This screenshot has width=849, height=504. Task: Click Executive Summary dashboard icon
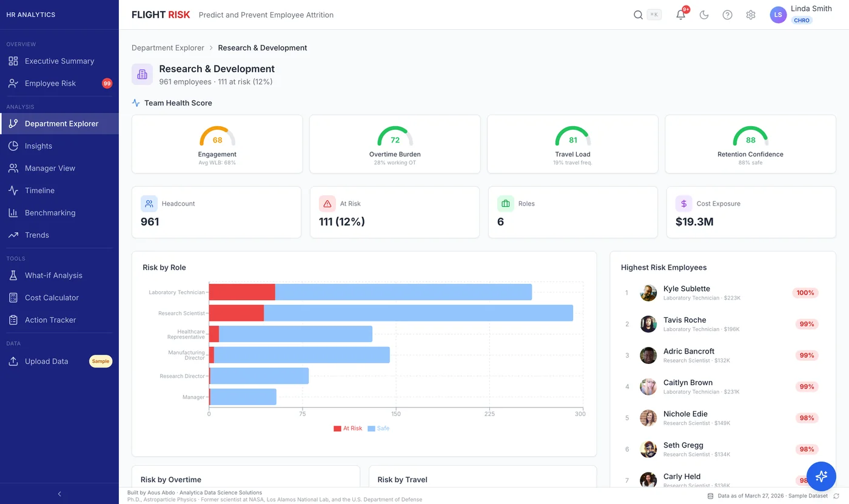(x=13, y=61)
